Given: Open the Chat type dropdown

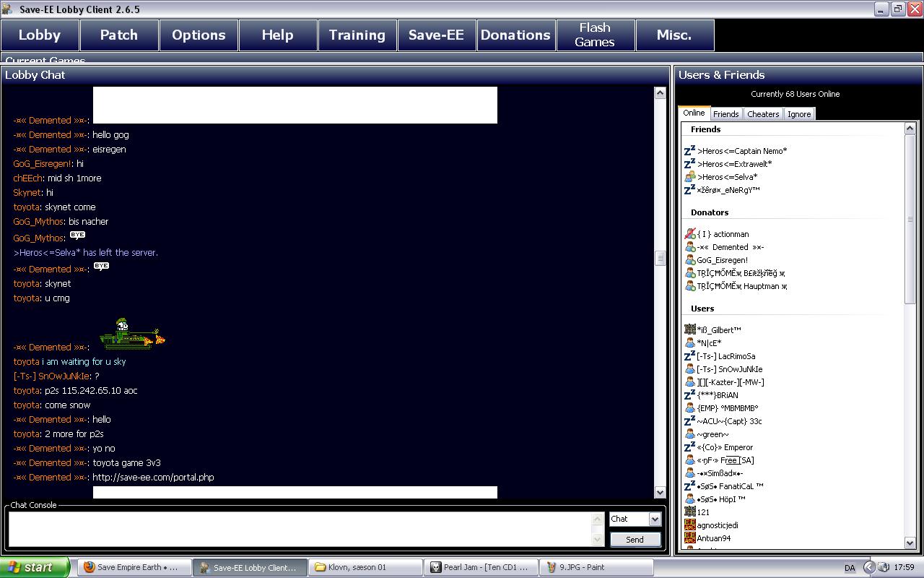Looking at the screenshot, I should click(x=654, y=519).
